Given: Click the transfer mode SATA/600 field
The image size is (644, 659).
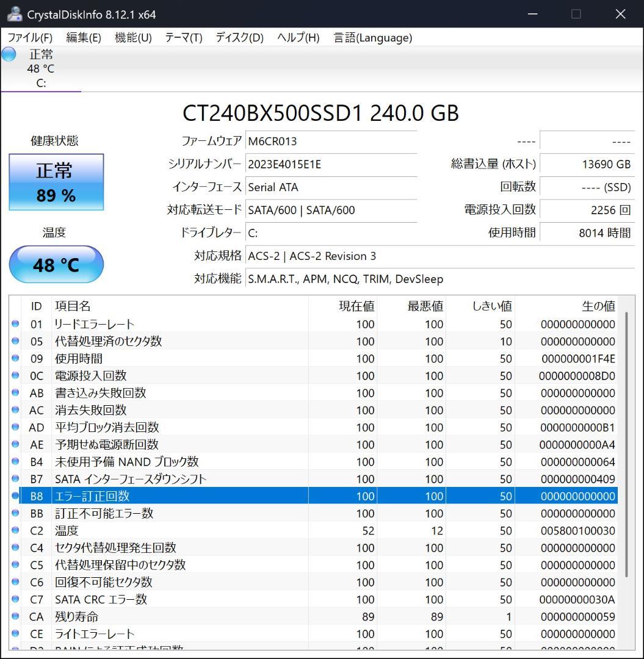Looking at the screenshot, I should [x=331, y=210].
